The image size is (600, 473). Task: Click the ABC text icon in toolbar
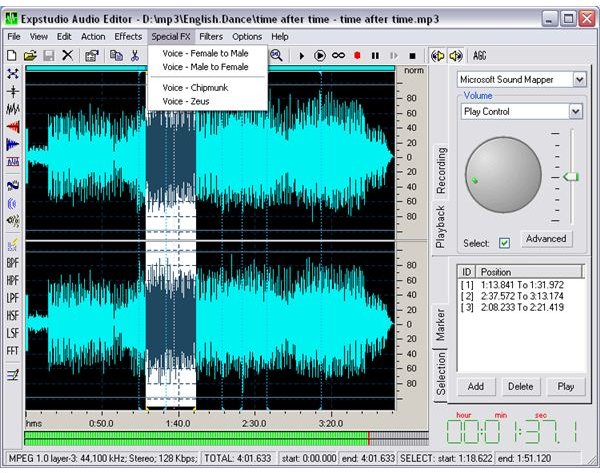point(479,56)
